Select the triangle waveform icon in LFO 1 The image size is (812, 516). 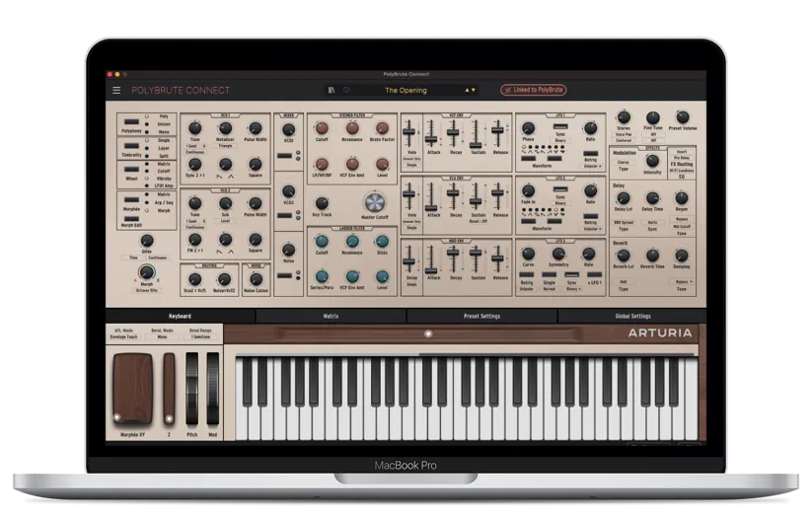click(x=530, y=153)
